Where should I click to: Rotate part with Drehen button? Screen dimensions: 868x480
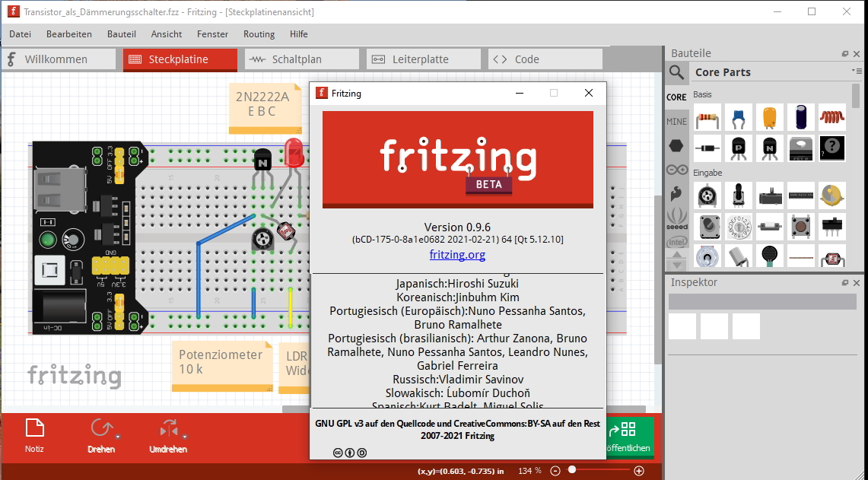[100, 436]
